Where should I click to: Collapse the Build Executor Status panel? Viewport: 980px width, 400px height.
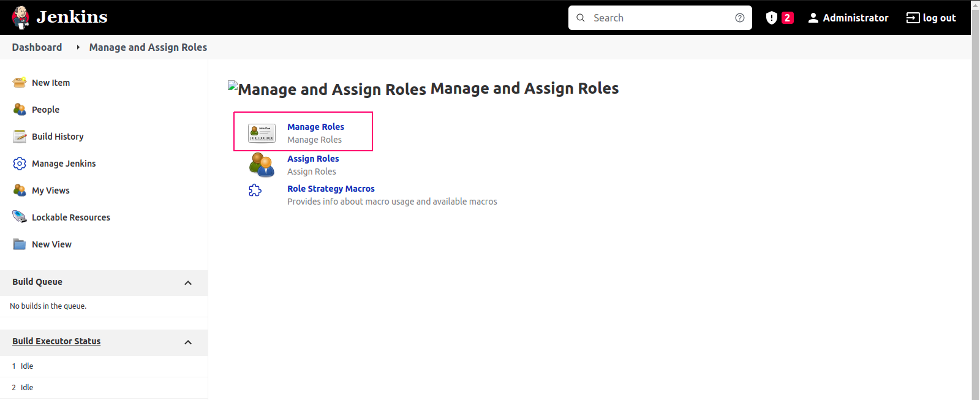tap(188, 342)
